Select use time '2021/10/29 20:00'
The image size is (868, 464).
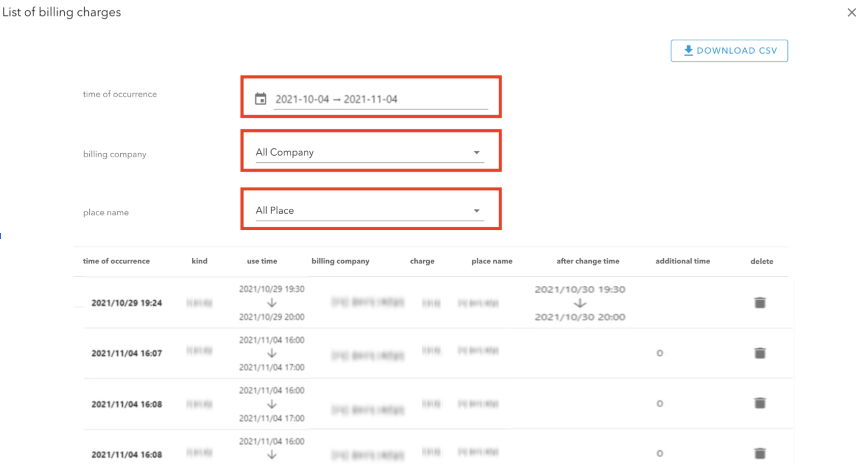272,317
